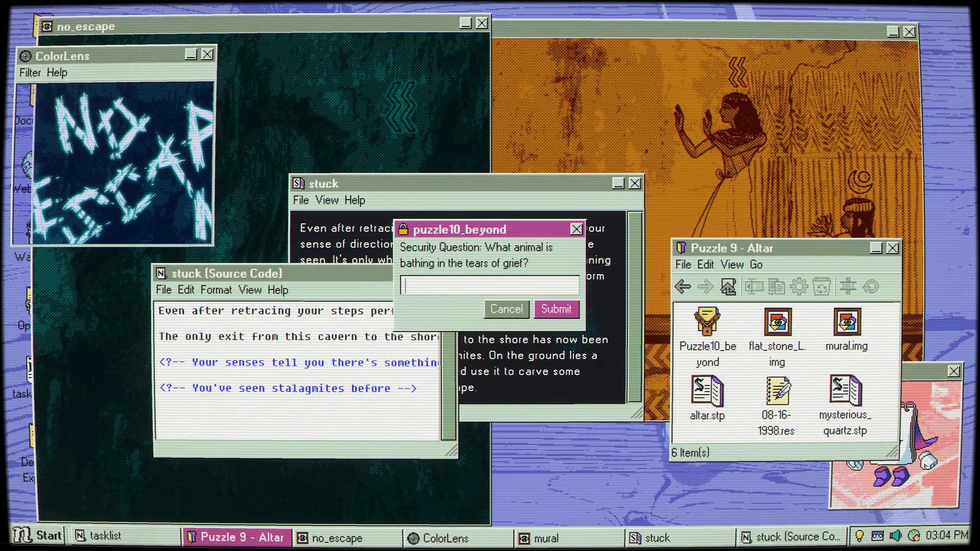980x551 pixels.
Task: Minimize the stuck window
Action: [x=618, y=183]
